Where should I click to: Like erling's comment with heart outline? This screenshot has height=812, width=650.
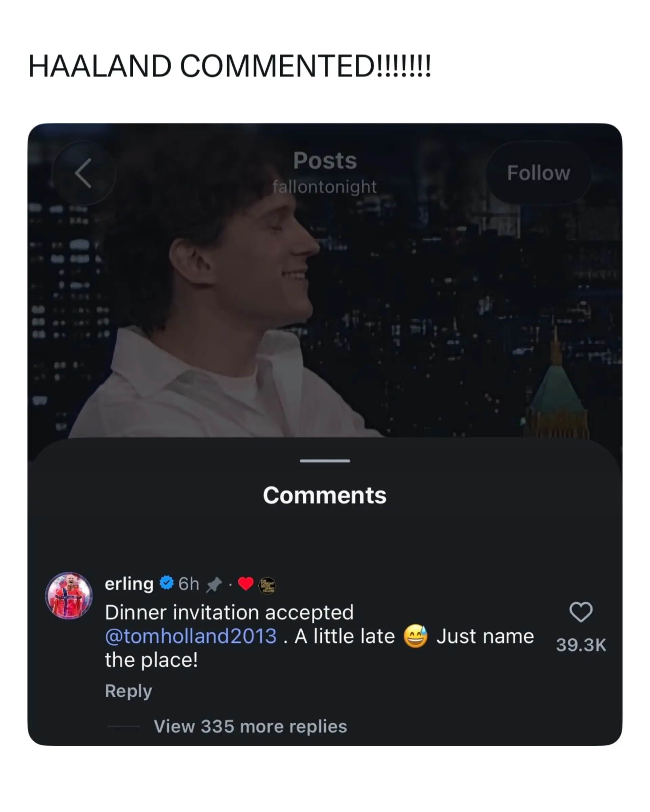(581, 612)
